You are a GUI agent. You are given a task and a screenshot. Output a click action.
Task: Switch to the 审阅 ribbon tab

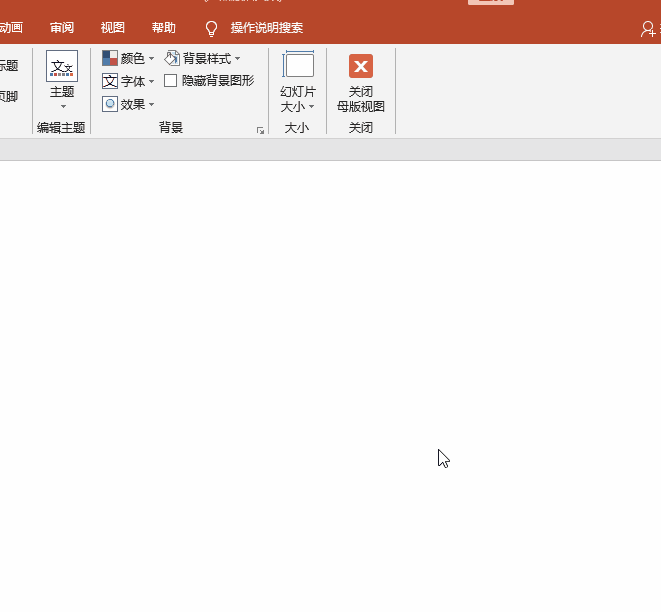coord(62,28)
